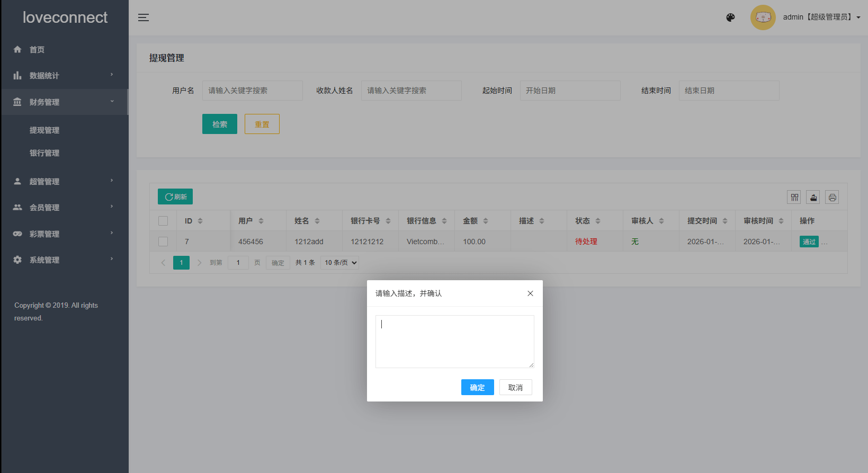The width and height of the screenshot is (868, 473).
Task: Sort the table by ID column arrows
Action: [x=200, y=221]
